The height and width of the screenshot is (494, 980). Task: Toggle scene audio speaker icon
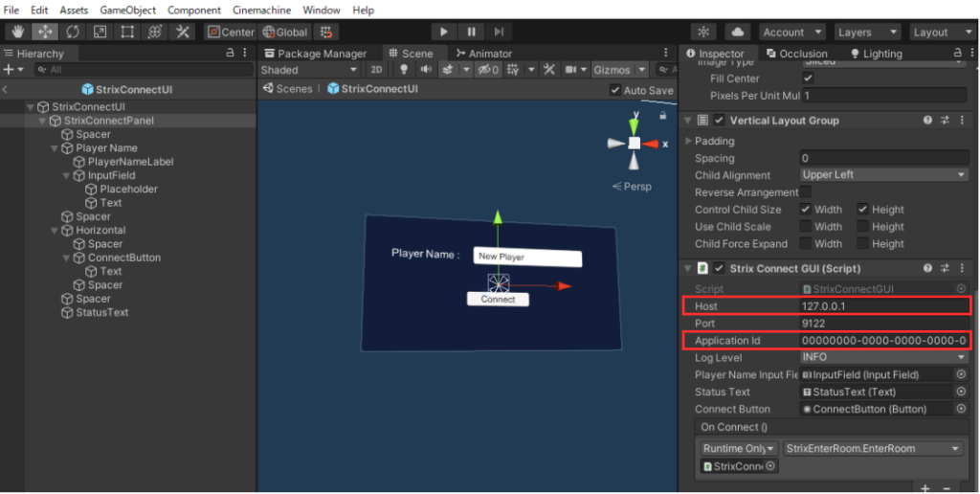pos(426,70)
